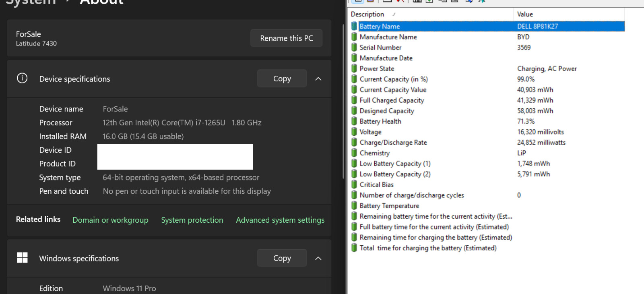Select the BYD manufacturer value
644x294 pixels.
pyautogui.click(x=523, y=37)
